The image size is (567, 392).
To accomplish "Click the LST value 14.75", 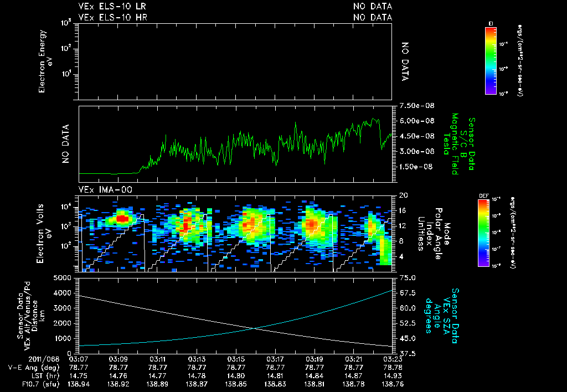I will pos(79,376).
